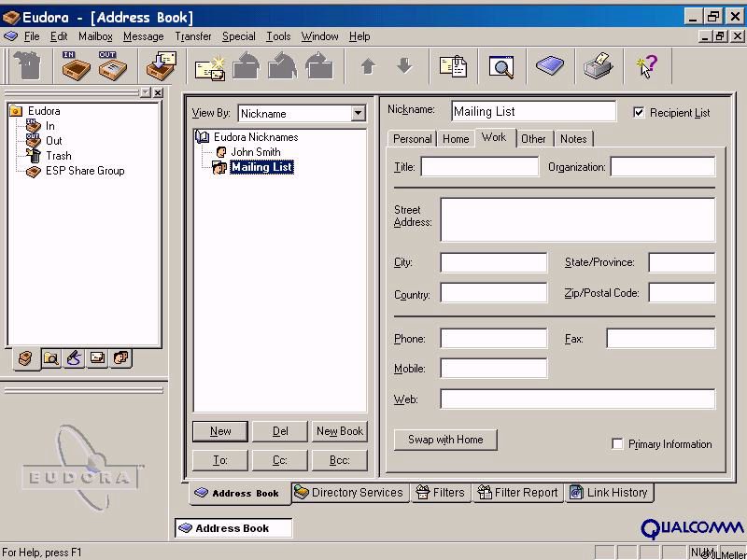747x560 pixels.
Task: Select the Eudora Nicknames book entry
Action: coord(256,137)
